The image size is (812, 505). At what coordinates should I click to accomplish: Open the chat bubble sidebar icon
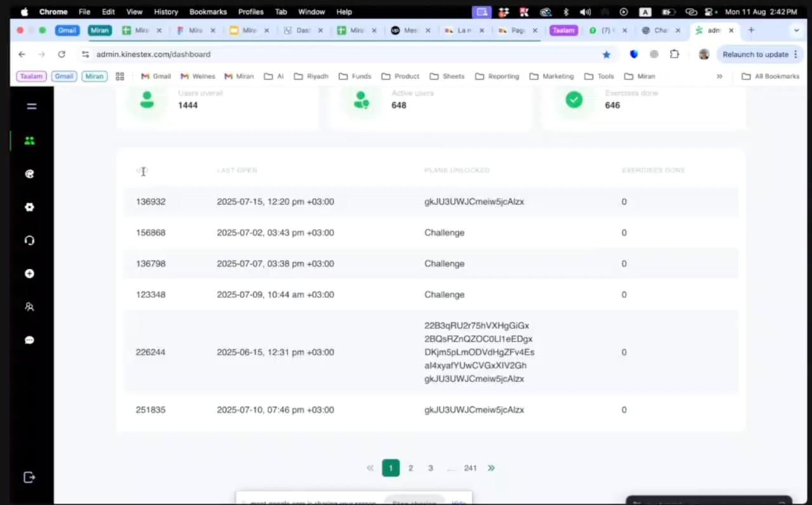tap(29, 340)
